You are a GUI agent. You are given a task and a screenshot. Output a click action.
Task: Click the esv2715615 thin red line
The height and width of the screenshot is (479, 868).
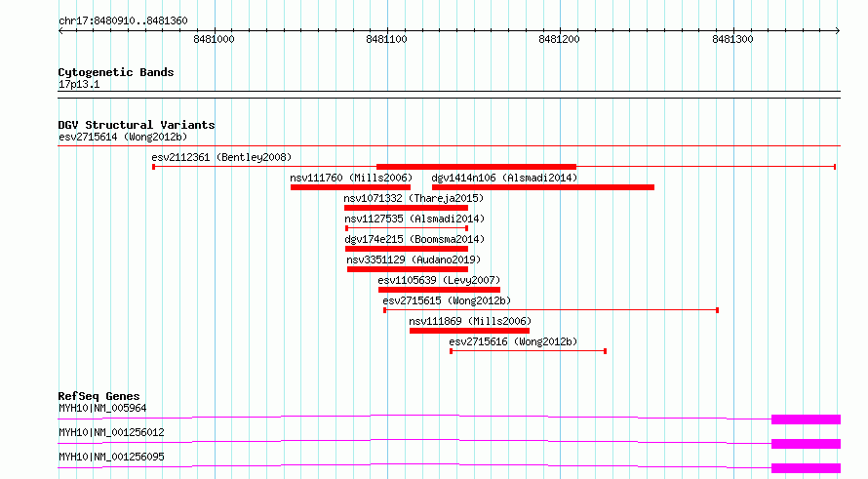pos(551,310)
